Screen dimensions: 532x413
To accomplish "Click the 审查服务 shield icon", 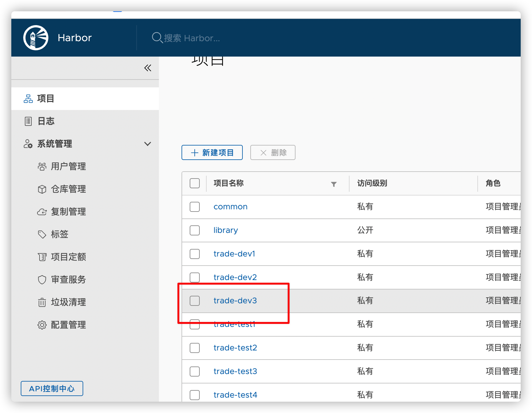I will (42, 280).
